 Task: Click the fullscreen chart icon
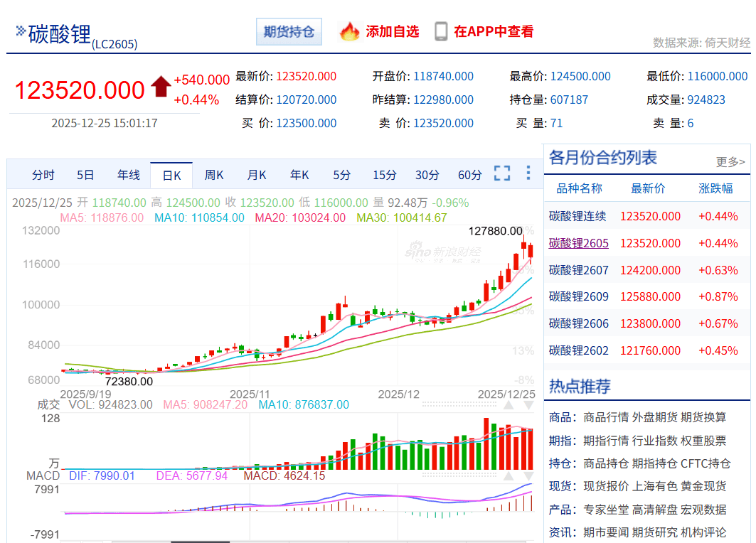point(502,173)
